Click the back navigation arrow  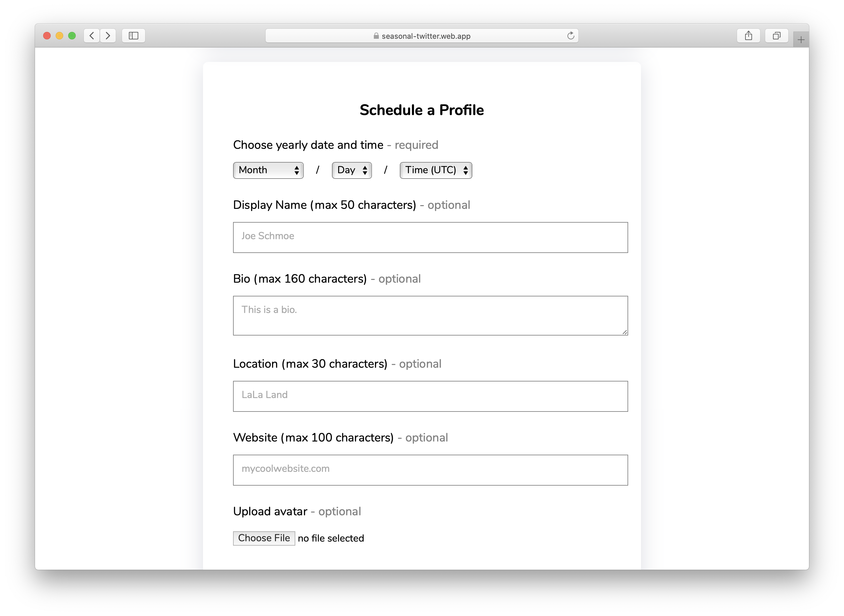(x=91, y=36)
